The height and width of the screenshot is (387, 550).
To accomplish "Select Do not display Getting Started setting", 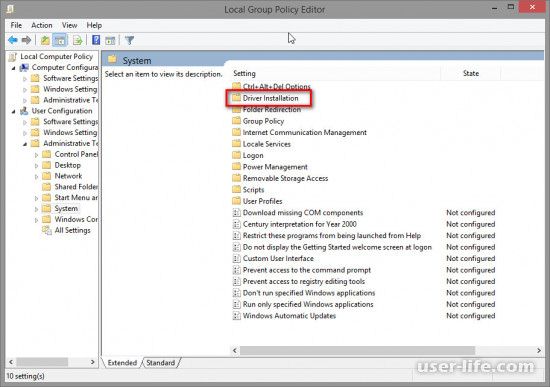I will 337,247.
